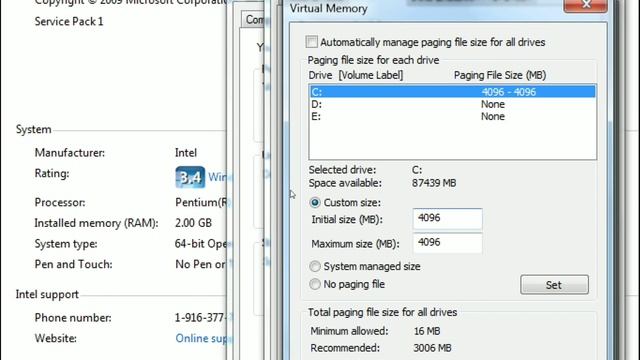Click the Set button
The width and height of the screenshot is (640, 360).
tap(554, 284)
